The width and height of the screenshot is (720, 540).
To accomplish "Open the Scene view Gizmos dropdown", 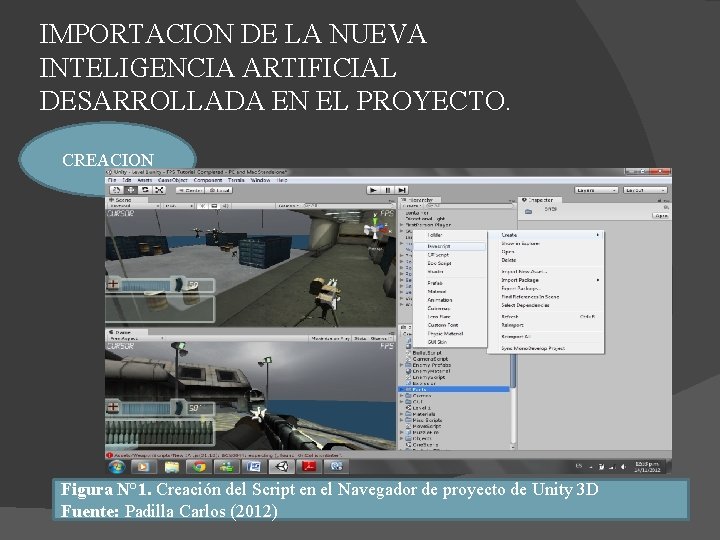I will click(x=289, y=206).
